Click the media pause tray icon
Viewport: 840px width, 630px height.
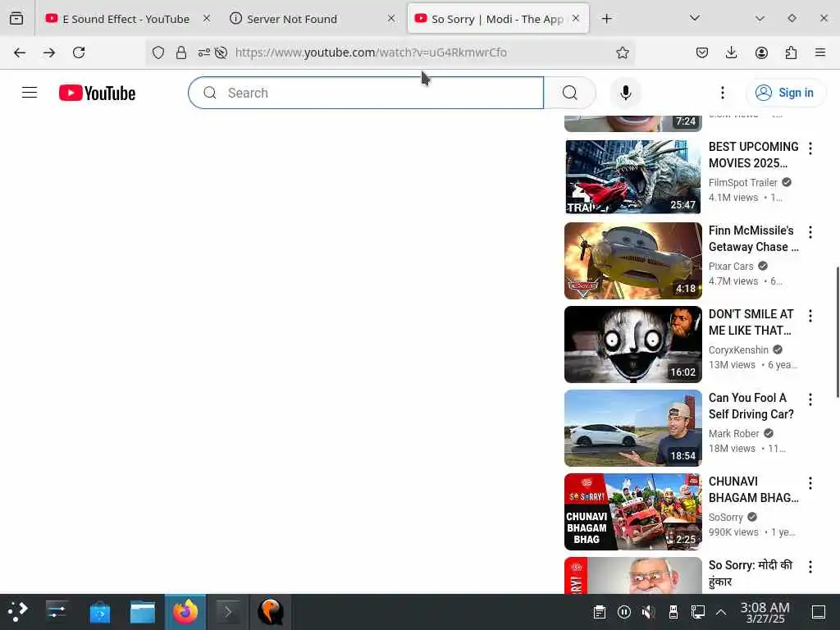click(x=624, y=612)
